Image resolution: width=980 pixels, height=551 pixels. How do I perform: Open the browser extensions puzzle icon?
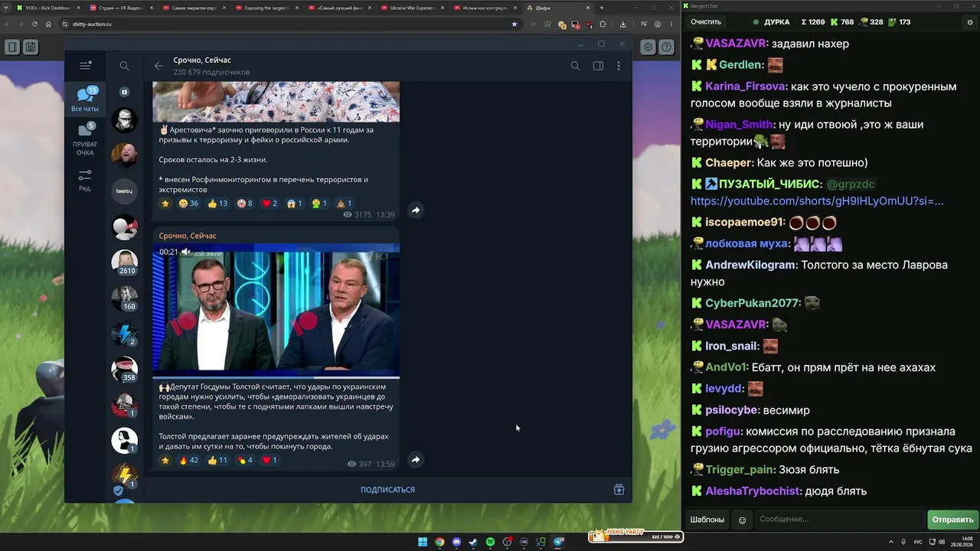604,24
